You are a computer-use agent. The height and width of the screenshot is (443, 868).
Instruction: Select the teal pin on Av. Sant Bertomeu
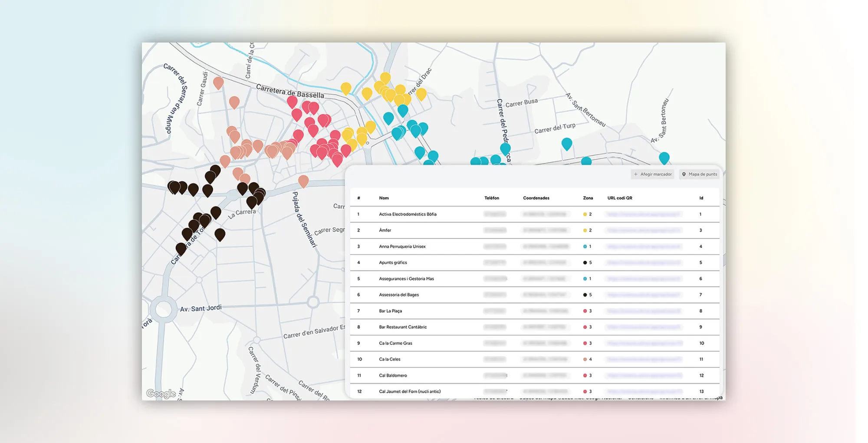(x=664, y=158)
